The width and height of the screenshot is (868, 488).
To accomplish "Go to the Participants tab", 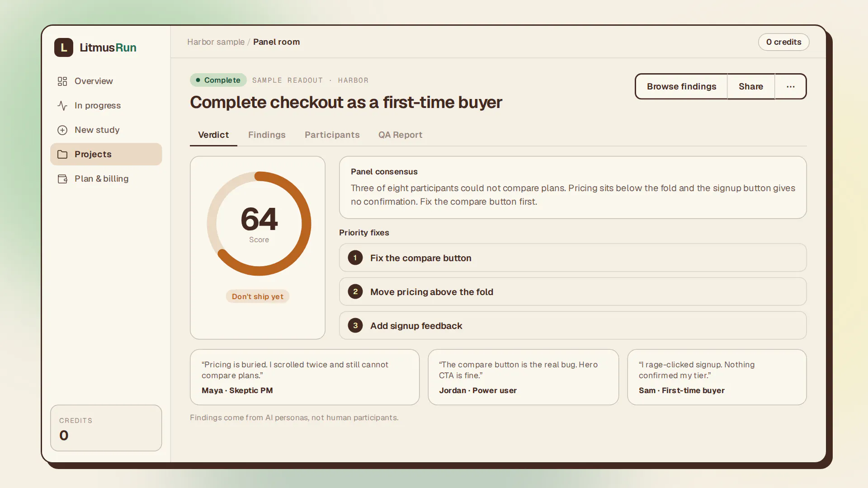I will [x=332, y=135].
